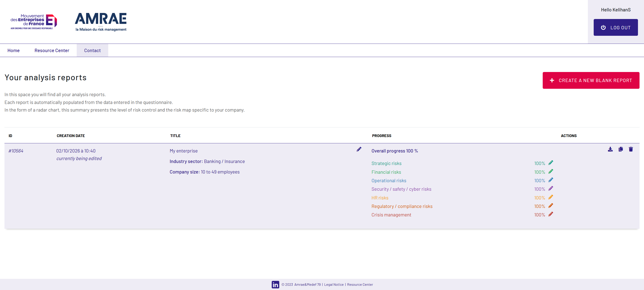
Task: Edit Financial risks using its pencil icon
Action: pos(551,171)
